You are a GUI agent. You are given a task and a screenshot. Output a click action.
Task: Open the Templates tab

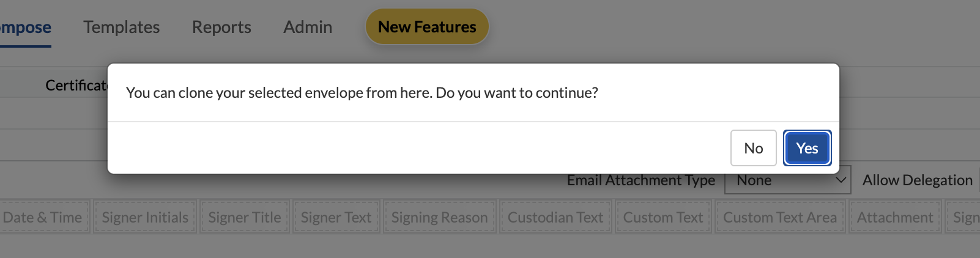point(121,27)
